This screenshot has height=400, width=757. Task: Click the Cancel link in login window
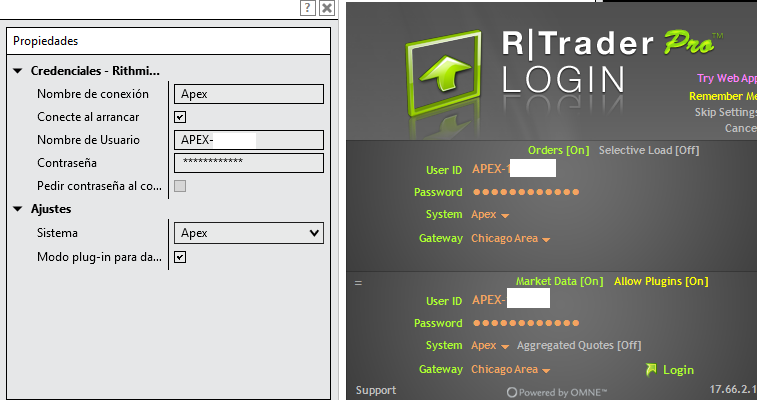(x=741, y=128)
